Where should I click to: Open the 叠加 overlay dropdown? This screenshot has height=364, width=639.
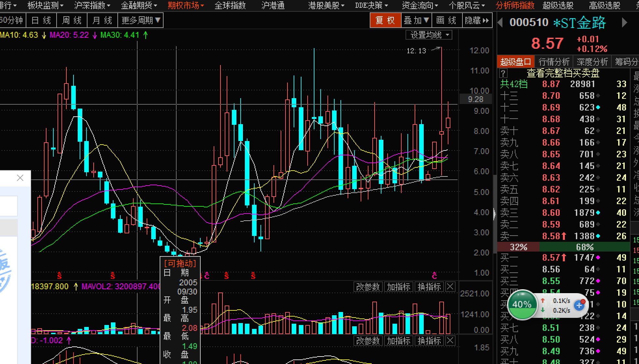click(416, 20)
